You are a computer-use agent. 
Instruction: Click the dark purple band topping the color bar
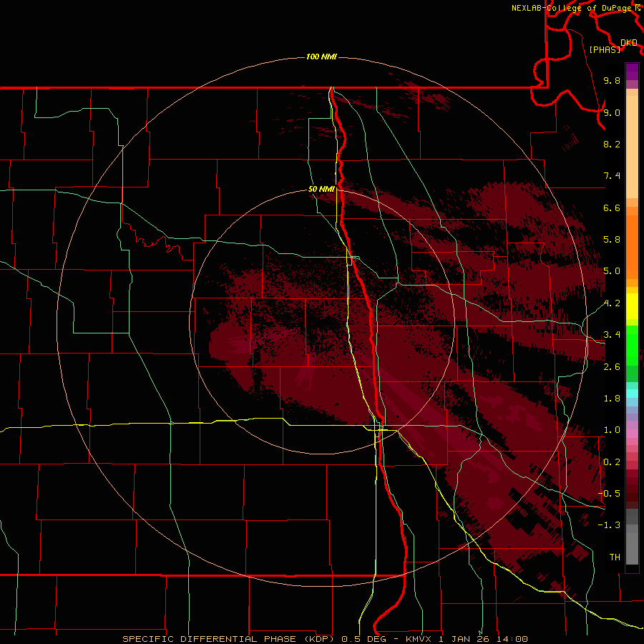pos(632,72)
